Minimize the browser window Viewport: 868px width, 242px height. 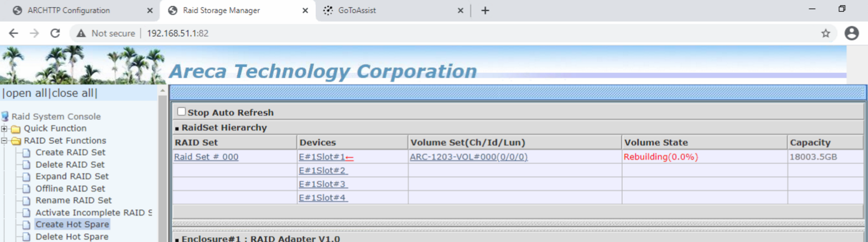[812, 9]
